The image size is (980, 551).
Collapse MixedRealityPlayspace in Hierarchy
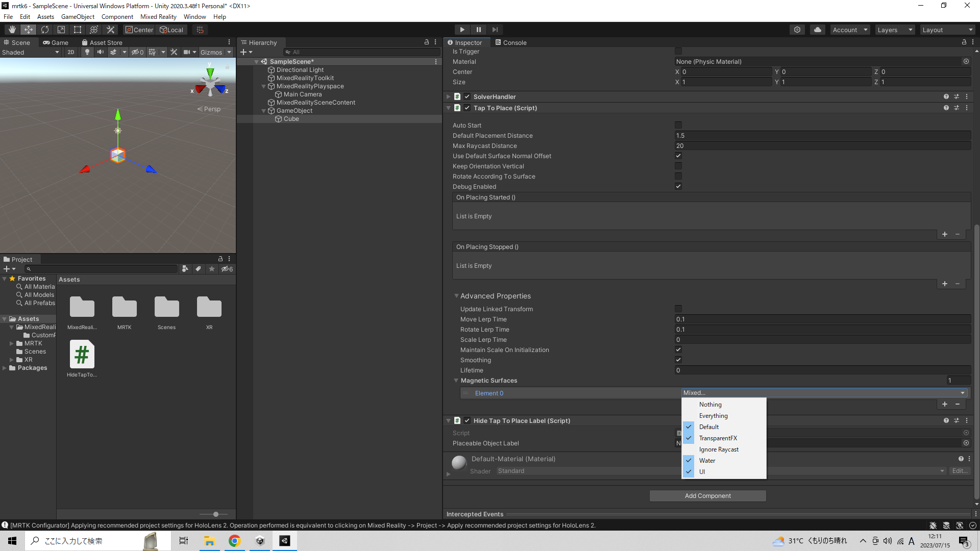(x=264, y=86)
